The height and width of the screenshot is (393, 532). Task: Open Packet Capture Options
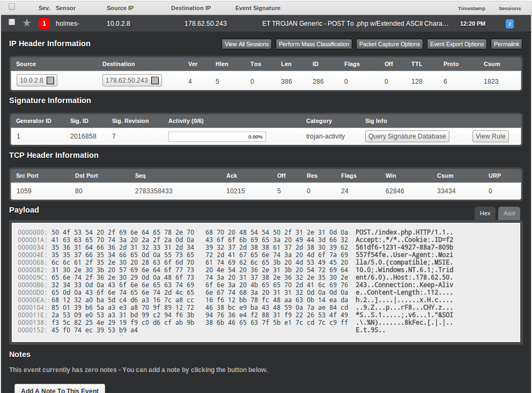389,45
